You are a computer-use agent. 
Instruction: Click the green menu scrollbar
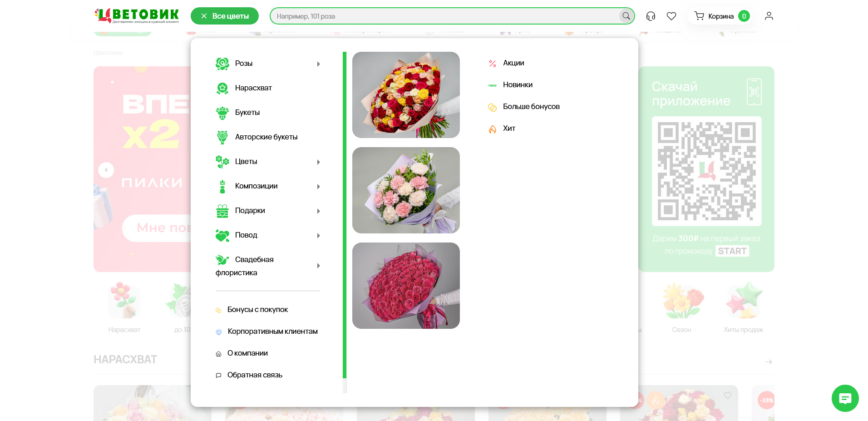point(345,214)
